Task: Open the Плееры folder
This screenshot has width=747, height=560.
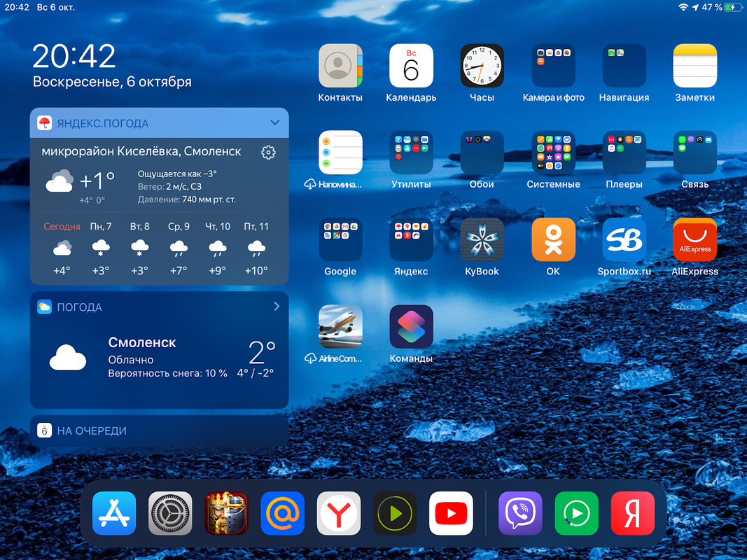Action: pyautogui.click(x=624, y=153)
